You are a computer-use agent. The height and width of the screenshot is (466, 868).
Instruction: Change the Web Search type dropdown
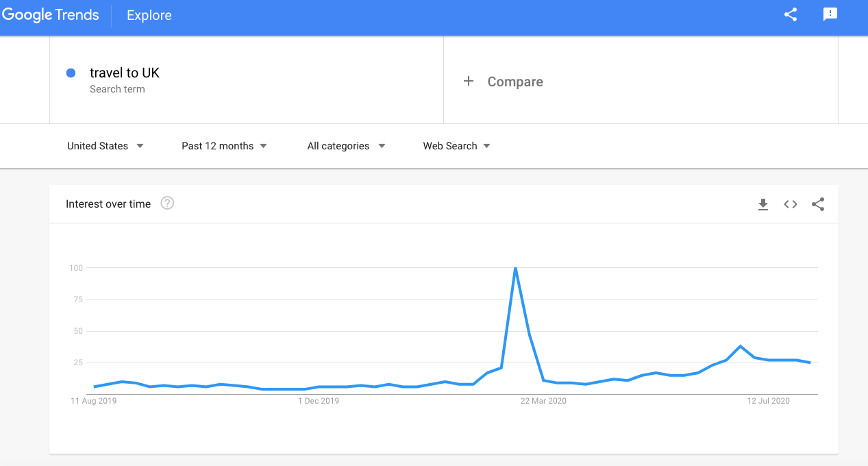[456, 146]
